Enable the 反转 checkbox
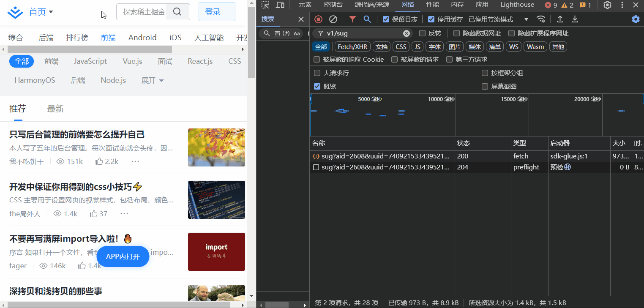644x308 pixels. tap(422, 33)
